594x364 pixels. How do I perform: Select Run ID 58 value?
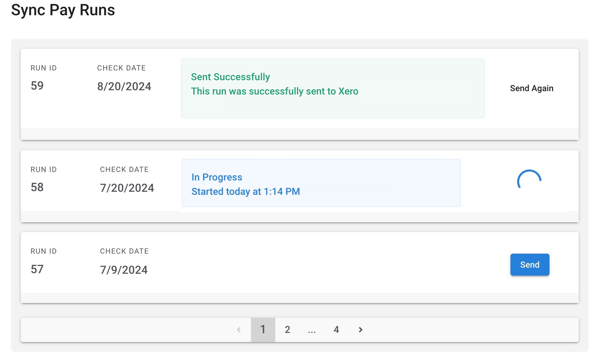tap(37, 187)
